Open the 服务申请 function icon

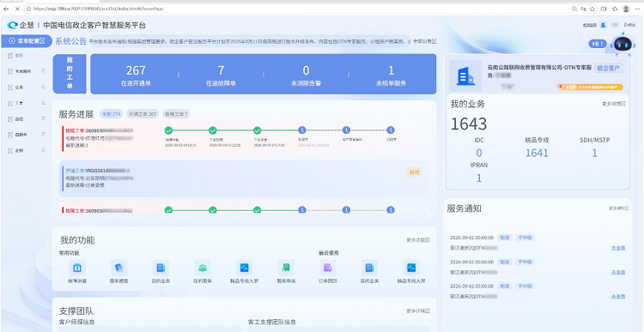pos(286,268)
